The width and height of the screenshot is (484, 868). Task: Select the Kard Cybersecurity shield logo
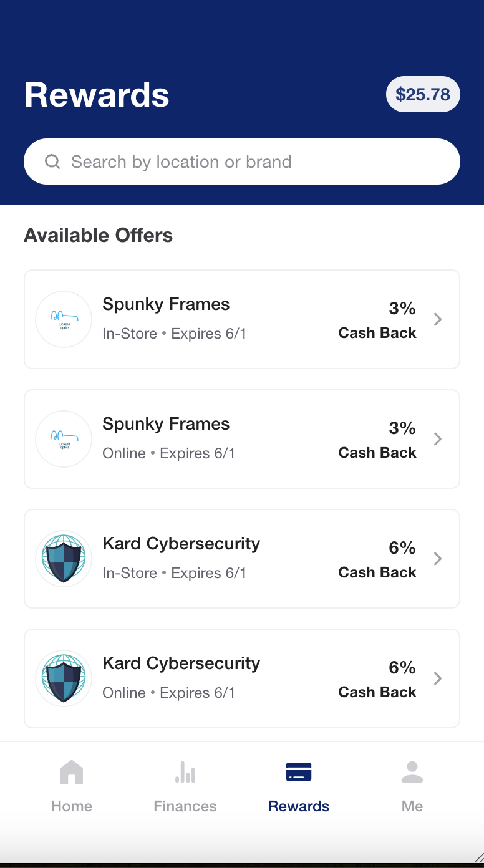point(64,559)
